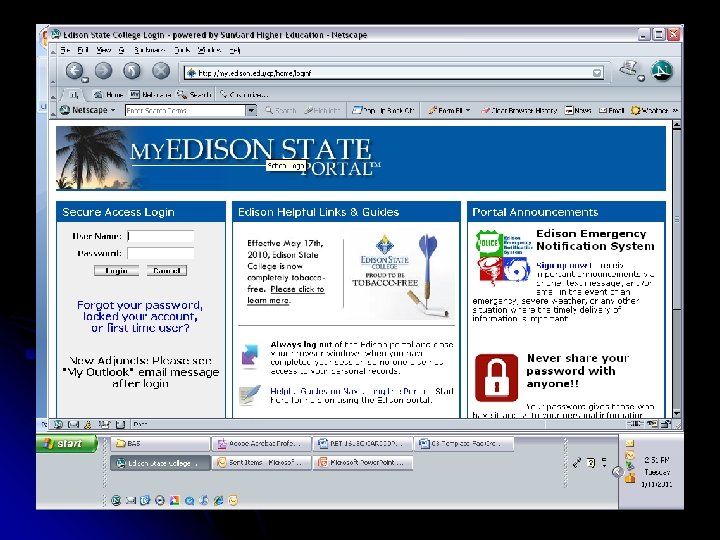Image resolution: width=720 pixels, height=540 pixels.
Task: Click the toolbar overflow chevron
Action: click(675, 110)
